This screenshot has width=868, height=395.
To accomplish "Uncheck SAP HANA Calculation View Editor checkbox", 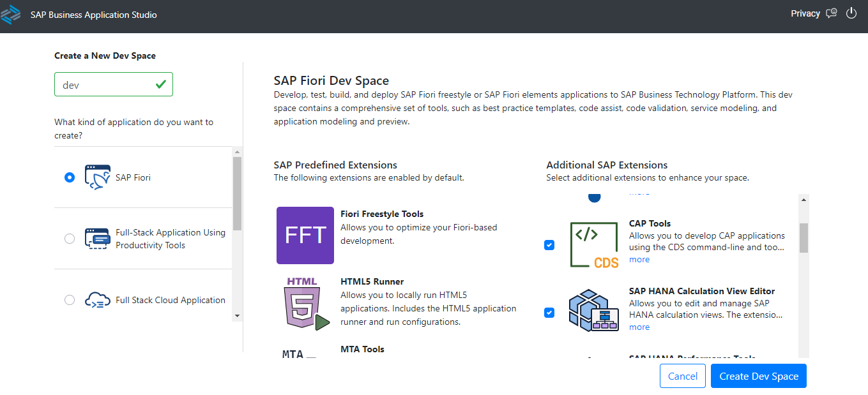I will click(549, 313).
